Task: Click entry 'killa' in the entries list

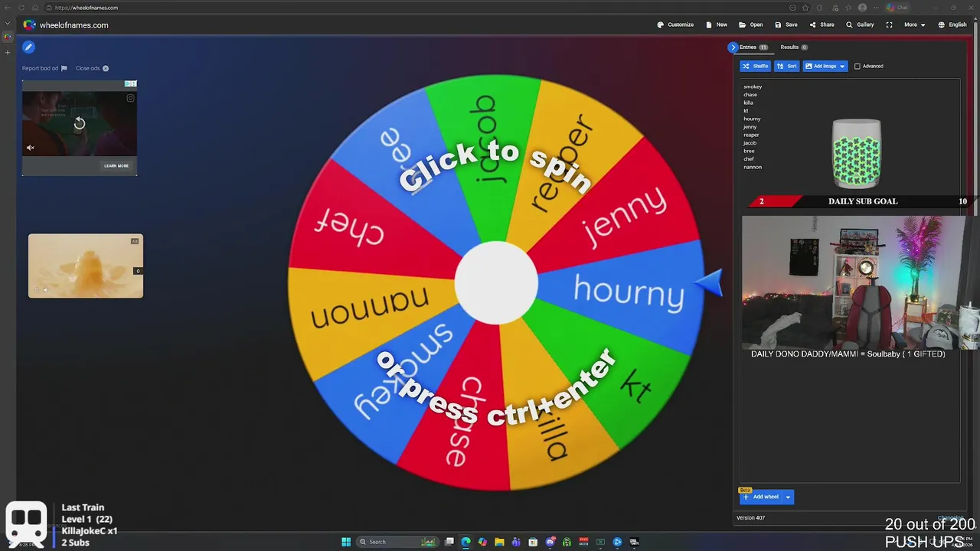Action: (x=748, y=103)
